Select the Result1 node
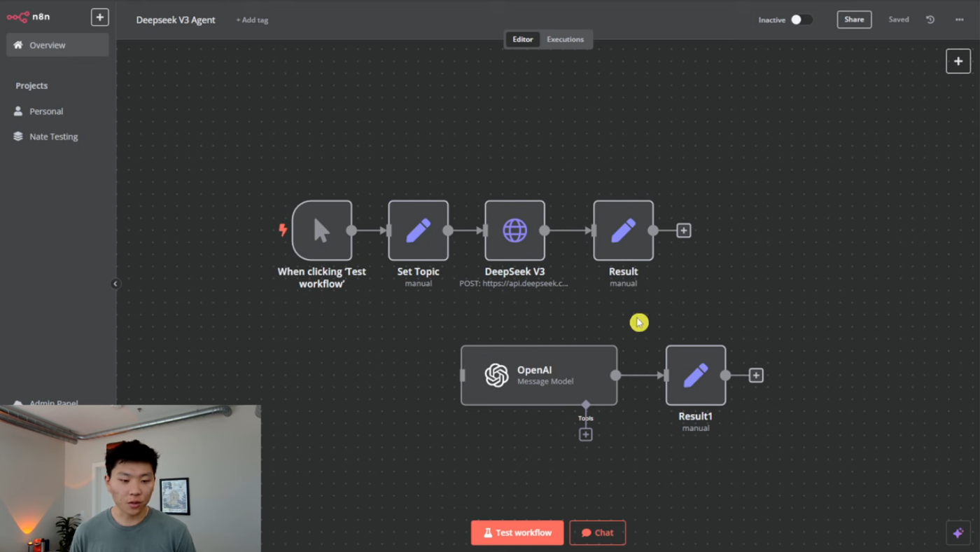Viewport: 980px width, 552px height. pyautogui.click(x=696, y=375)
